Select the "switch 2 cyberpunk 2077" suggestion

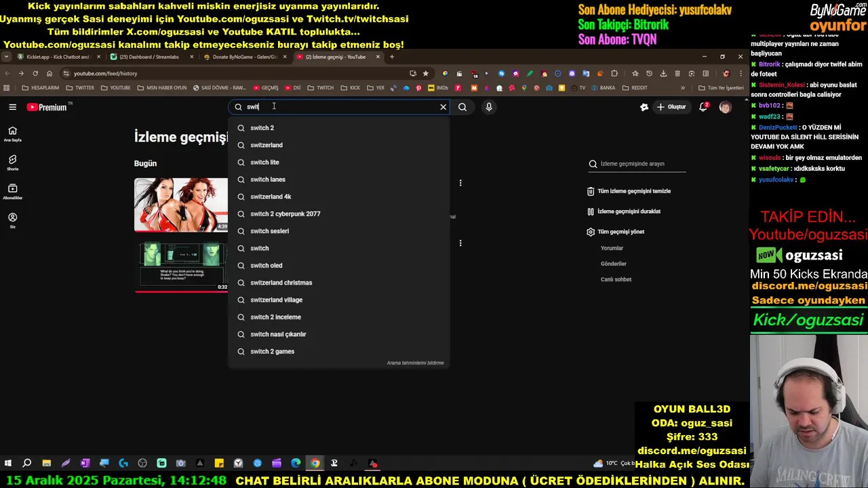339,214
